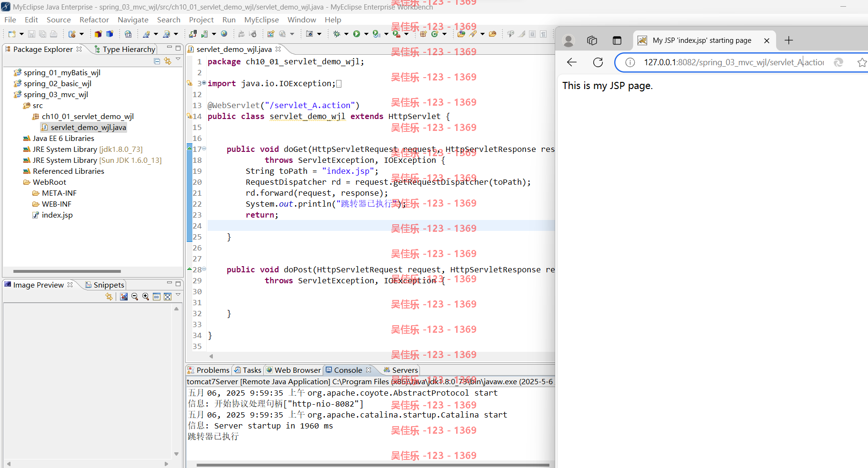This screenshot has width=868, height=468.
Task: Click the Print toolbar icon
Action: [x=53, y=34]
